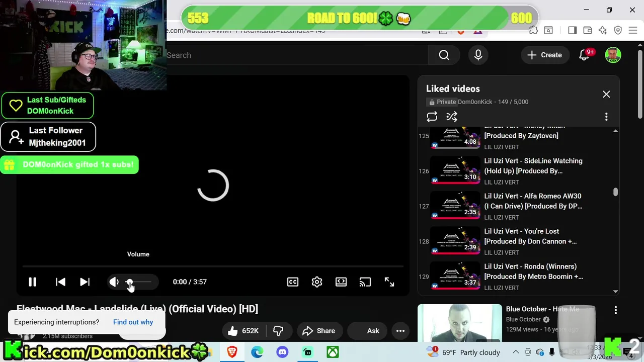Screen dimensions: 644x362
Task: Seek on the video progress bar
Action: tap(213, 266)
